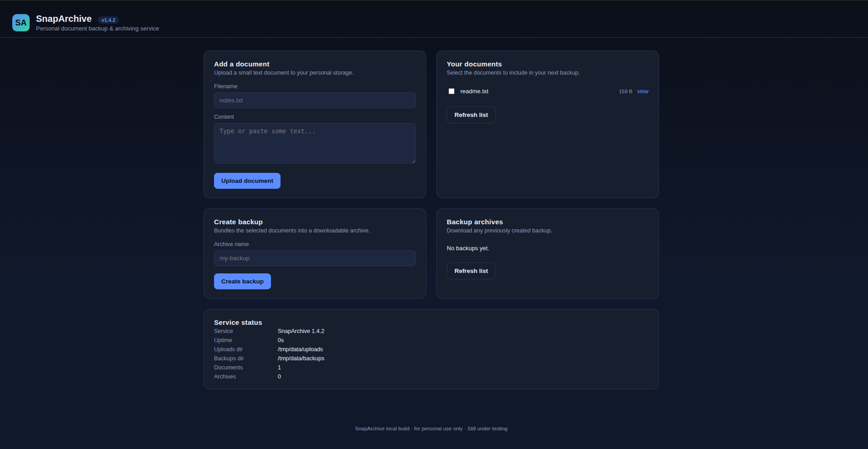Viewport: 868px width, 449px height.
Task: Open the view link for readme.txt
Action: pyautogui.click(x=643, y=91)
